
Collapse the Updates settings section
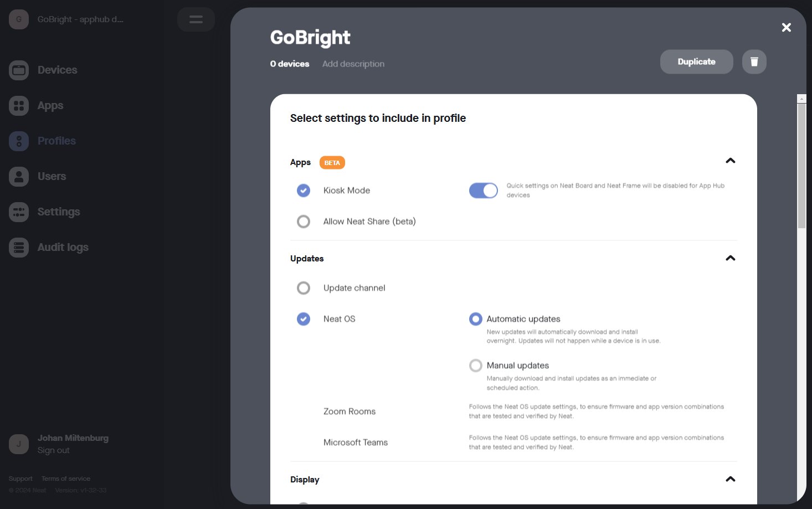coord(731,258)
